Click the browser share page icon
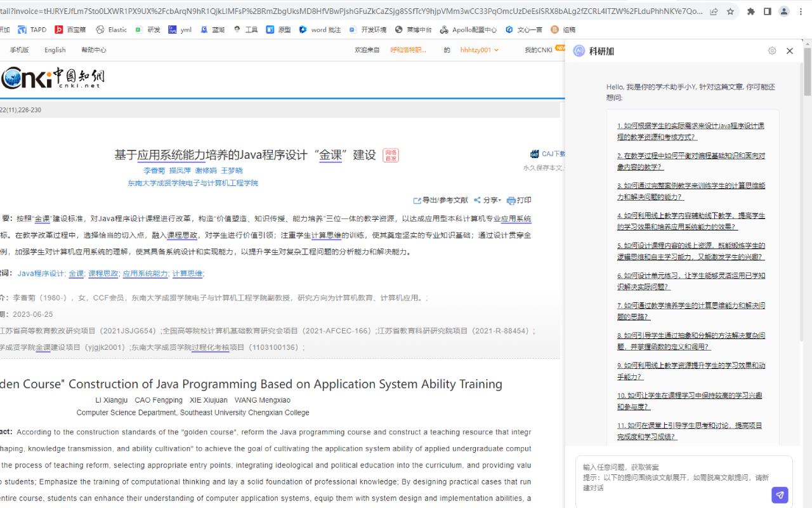This screenshot has height=508, width=812. point(714,11)
